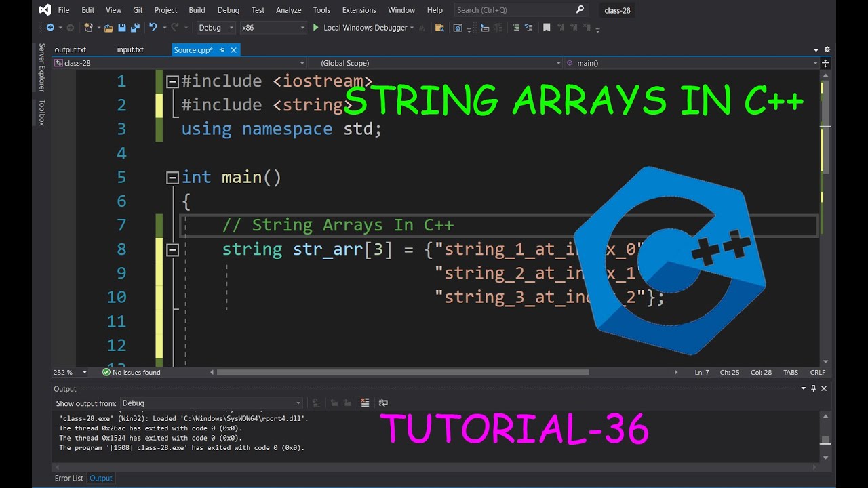The width and height of the screenshot is (868, 488).
Task: Open the Analyze menu
Action: [x=289, y=10]
